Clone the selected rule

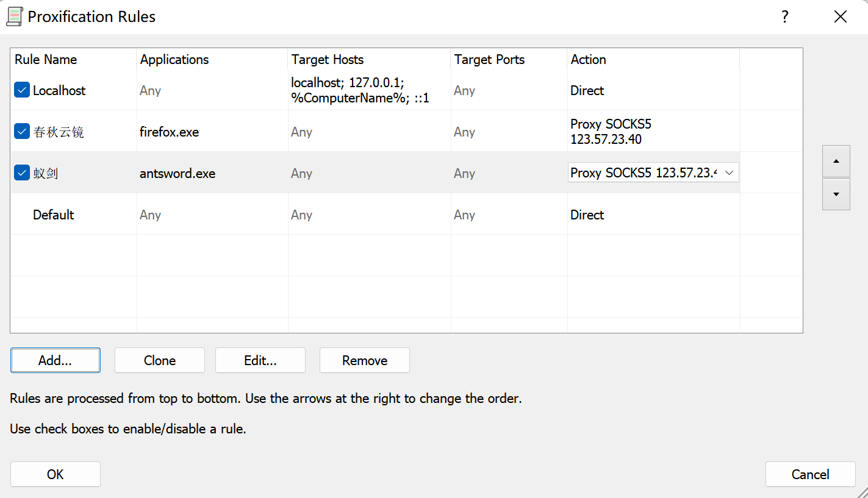tap(160, 360)
